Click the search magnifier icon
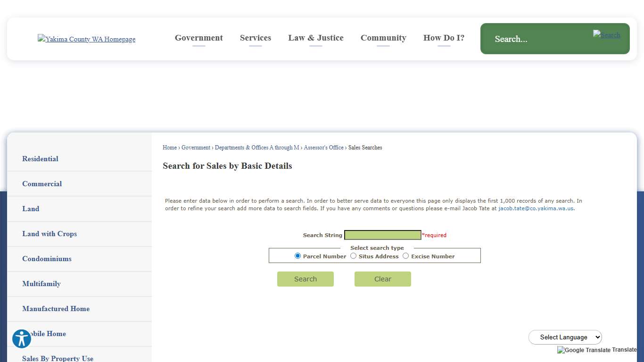644x362 pixels. coord(607,35)
